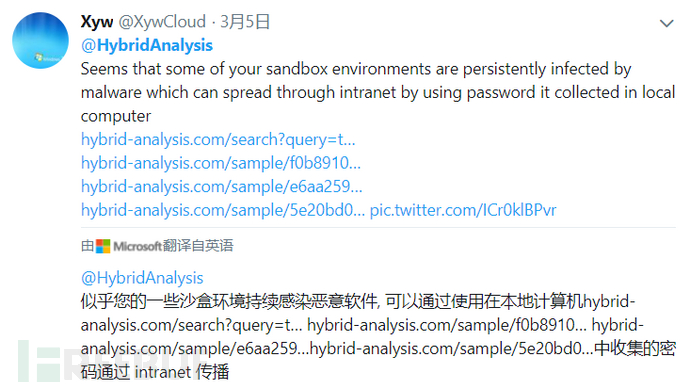Open the 3月5日 tweet timestamp
The image size is (690, 389).
coord(245,21)
